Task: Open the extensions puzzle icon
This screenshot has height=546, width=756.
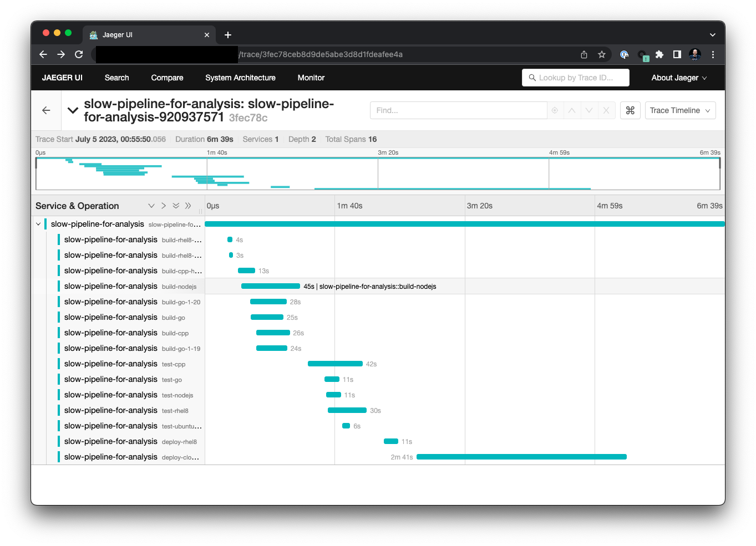Action: click(659, 54)
